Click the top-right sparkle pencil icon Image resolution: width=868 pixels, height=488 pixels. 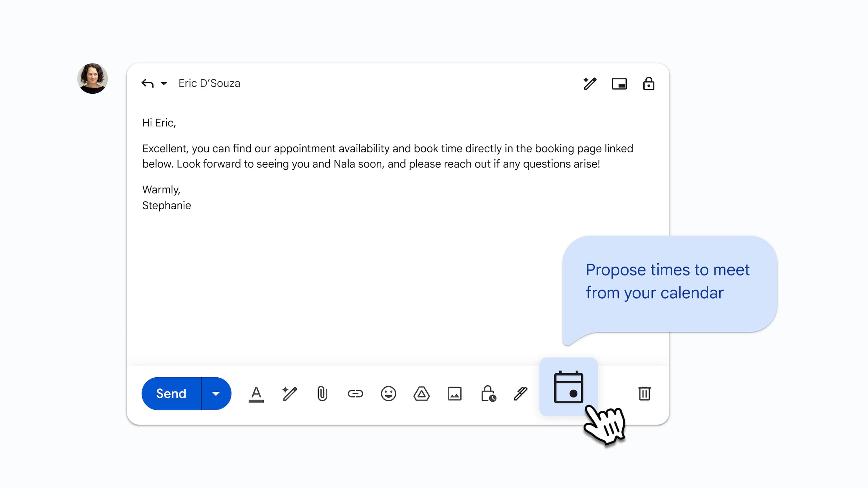click(590, 84)
